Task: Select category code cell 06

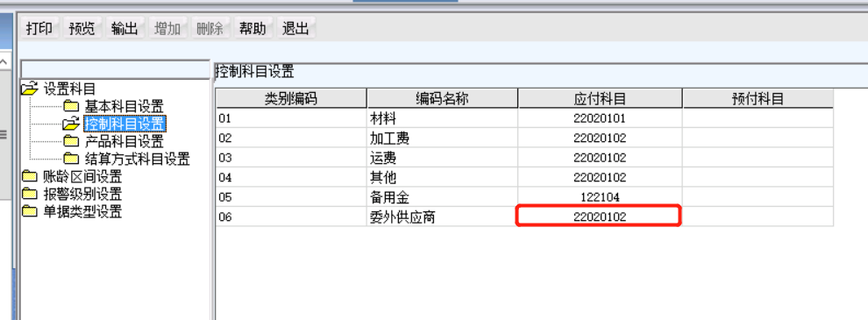Action: tap(291, 217)
